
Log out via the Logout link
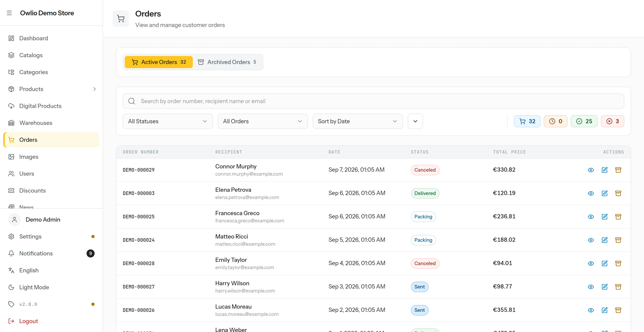point(51,321)
